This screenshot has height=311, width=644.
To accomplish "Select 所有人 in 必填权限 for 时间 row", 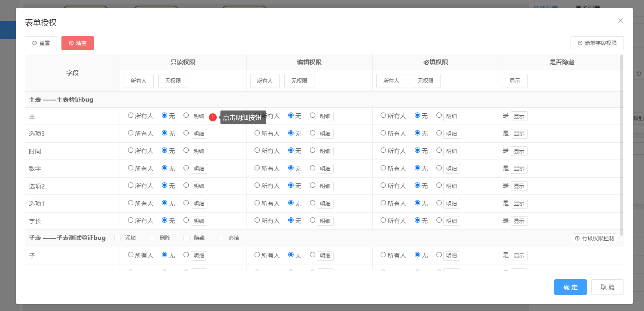I will 383,150.
